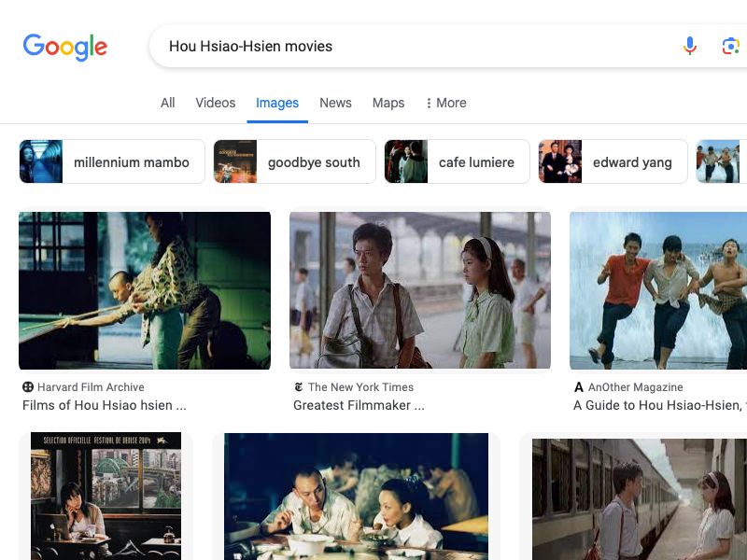Open the AnOther Magazine source link

636,387
